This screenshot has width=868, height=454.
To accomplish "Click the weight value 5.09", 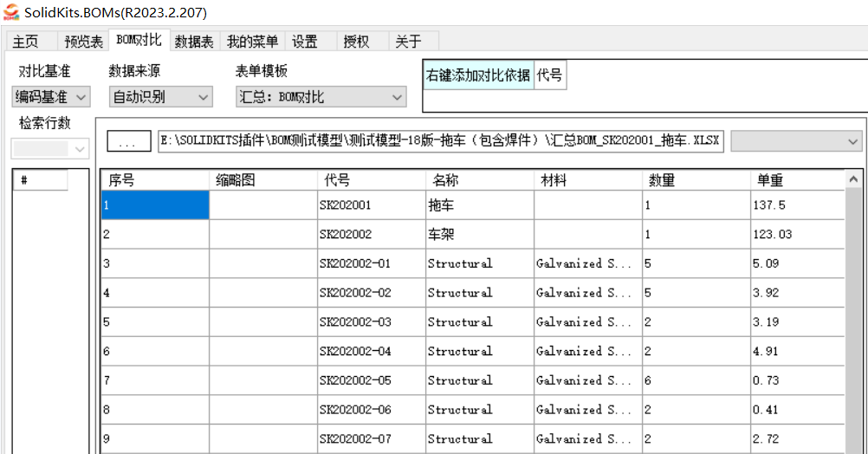I will tap(798, 263).
